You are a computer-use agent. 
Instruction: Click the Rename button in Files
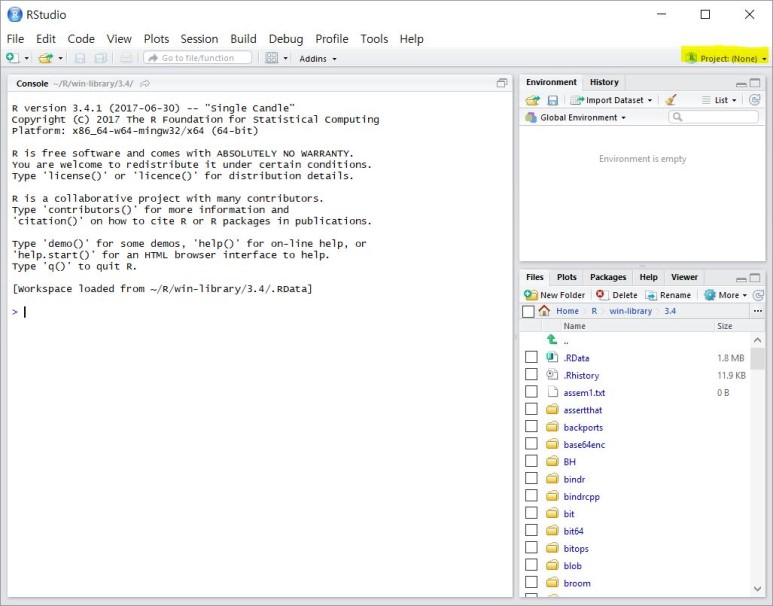[x=668, y=295]
